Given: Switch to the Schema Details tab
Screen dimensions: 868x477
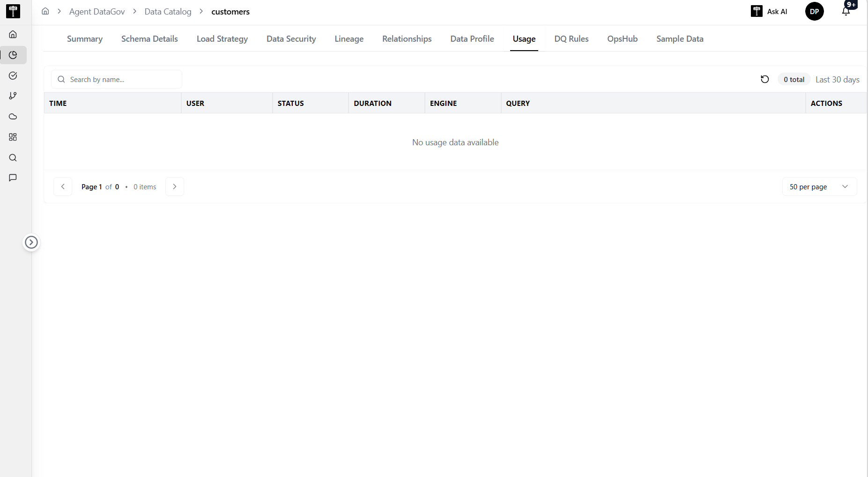Looking at the screenshot, I should pyautogui.click(x=149, y=39).
